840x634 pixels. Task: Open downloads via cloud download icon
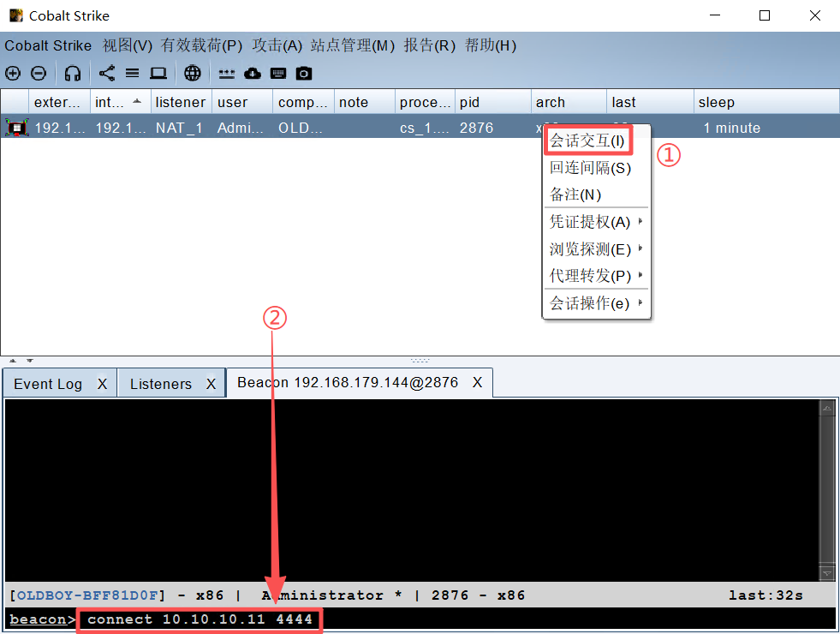(253, 73)
